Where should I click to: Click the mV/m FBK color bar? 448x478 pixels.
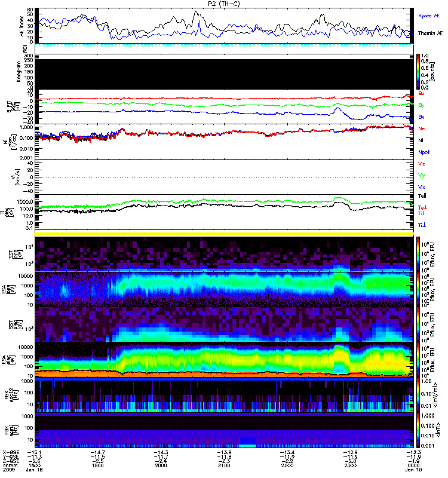(x=418, y=395)
